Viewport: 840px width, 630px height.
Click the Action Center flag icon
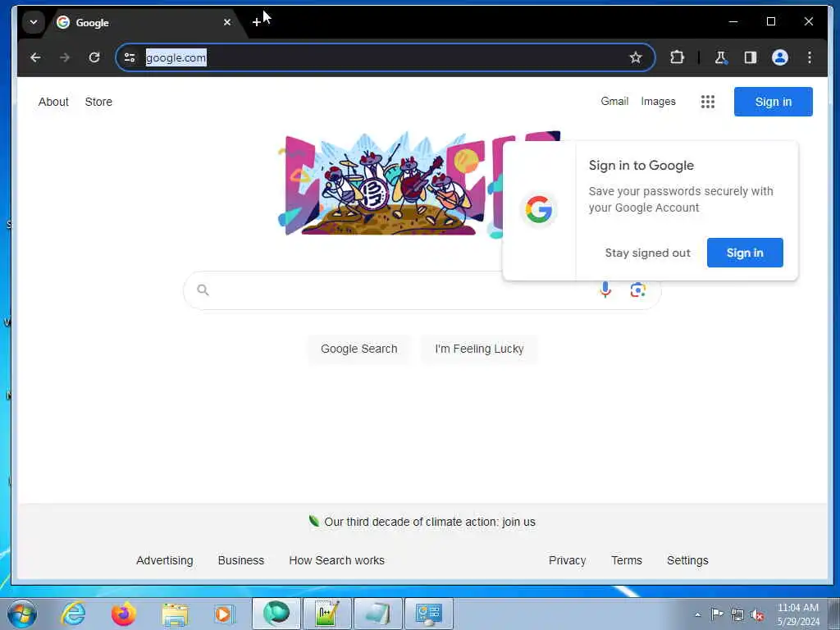717,614
